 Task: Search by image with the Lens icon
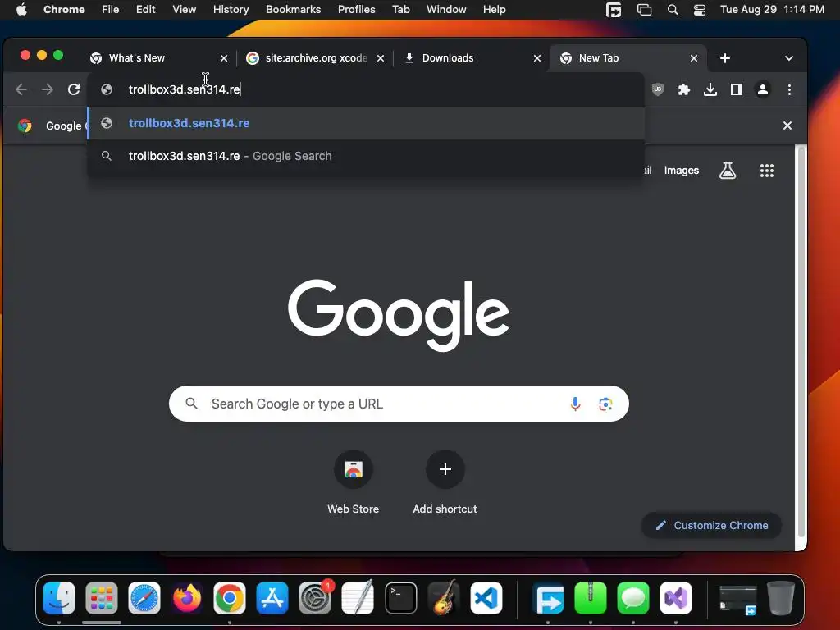605,404
